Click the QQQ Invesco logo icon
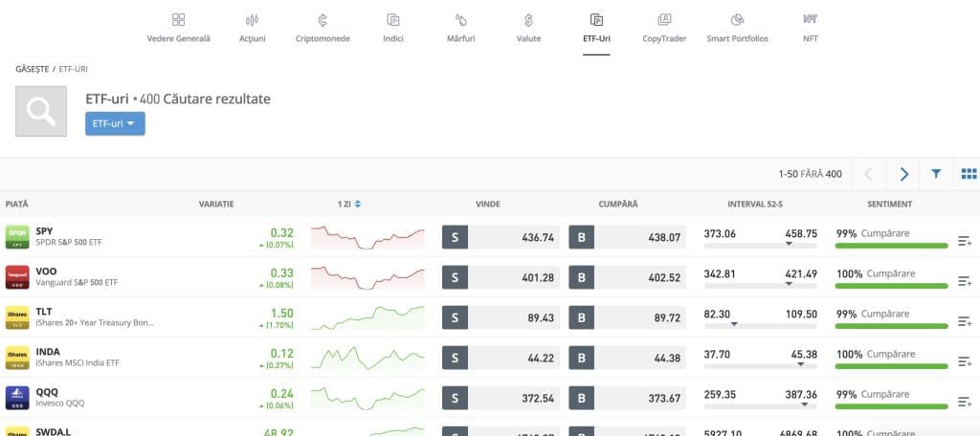980x436 pixels. (17, 397)
